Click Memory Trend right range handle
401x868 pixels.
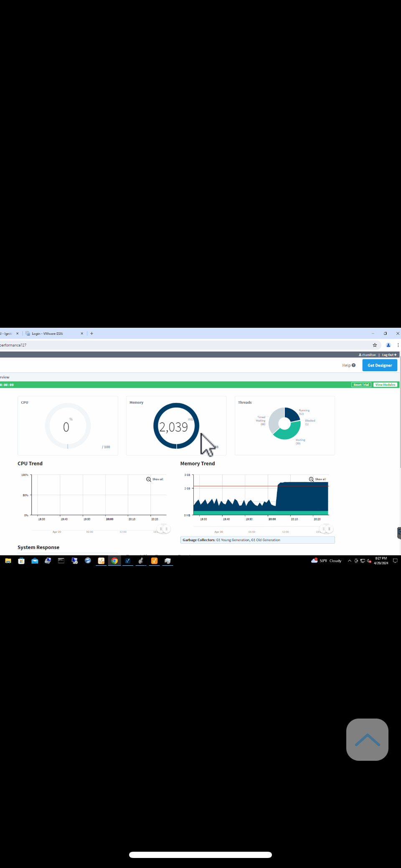[330, 529]
